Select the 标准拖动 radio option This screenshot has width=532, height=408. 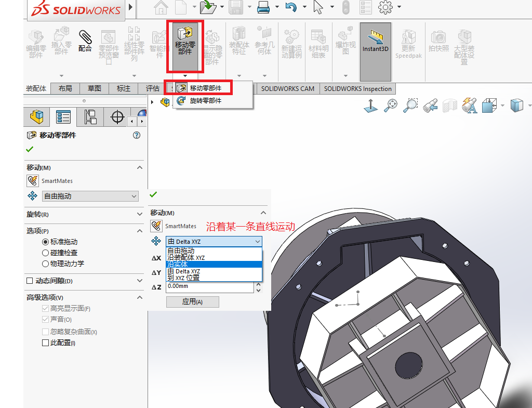[46, 242]
